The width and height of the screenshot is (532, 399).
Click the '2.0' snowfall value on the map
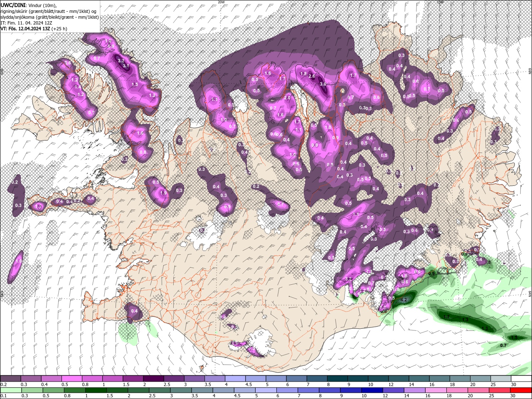click(287, 98)
